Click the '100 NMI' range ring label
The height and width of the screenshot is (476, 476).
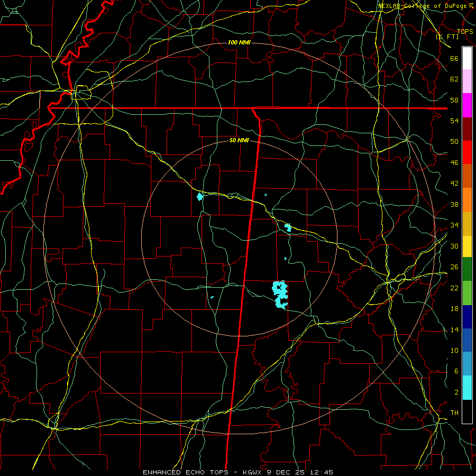coord(239,42)
